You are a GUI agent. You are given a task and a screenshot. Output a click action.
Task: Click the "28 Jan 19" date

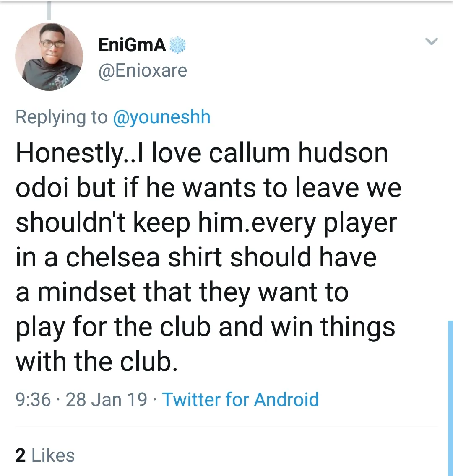(x=107, y=399)
